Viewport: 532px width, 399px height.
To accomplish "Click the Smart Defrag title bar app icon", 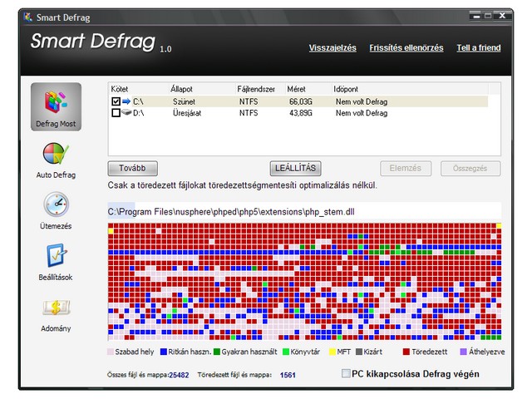I will click(27, 17).
